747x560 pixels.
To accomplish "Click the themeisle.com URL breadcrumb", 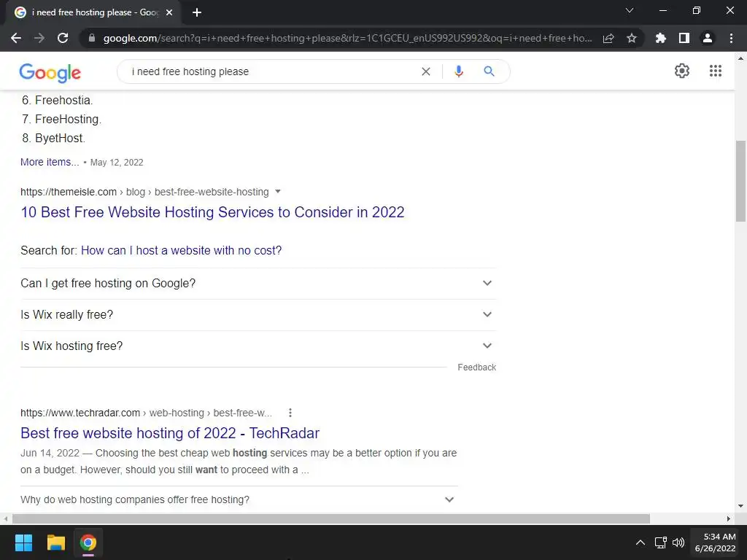I will point(144,192).
